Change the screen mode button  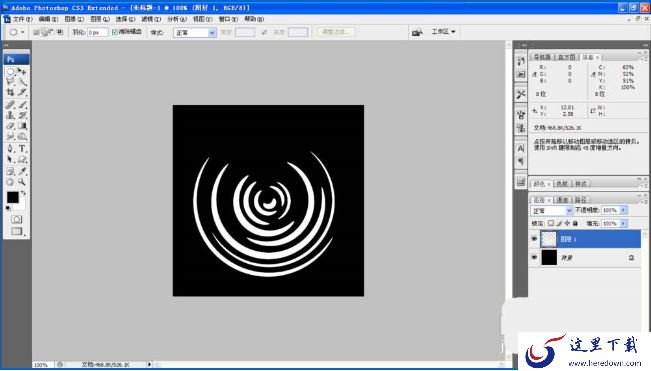(17, 231)
